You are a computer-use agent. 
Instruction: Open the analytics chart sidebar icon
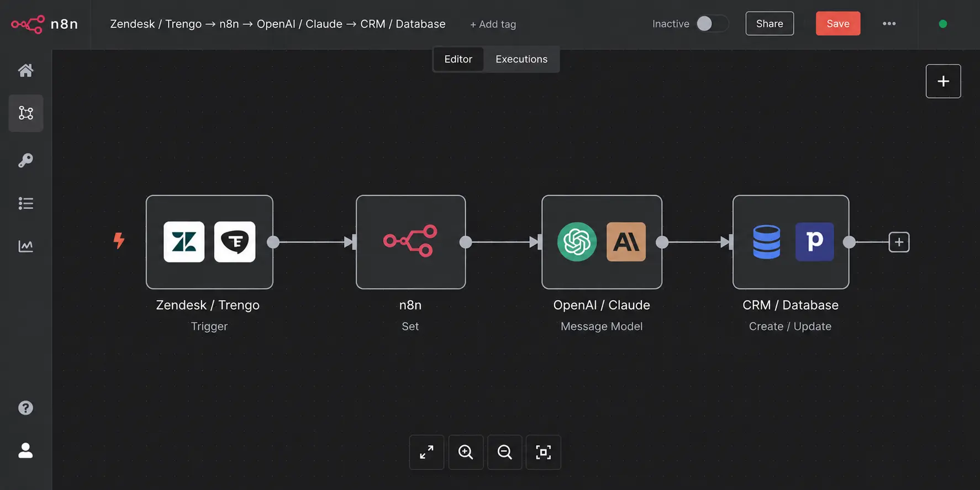[25, 246]
